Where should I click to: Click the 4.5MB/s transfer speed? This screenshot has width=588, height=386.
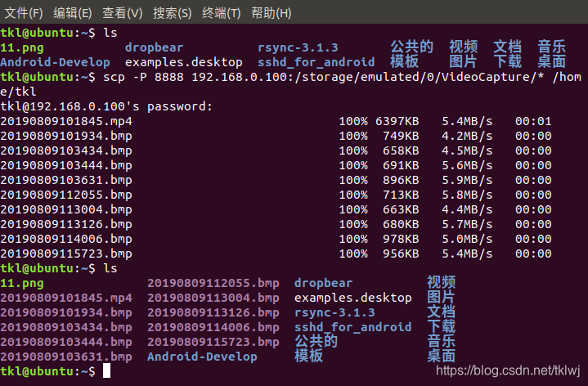point(467,150)
